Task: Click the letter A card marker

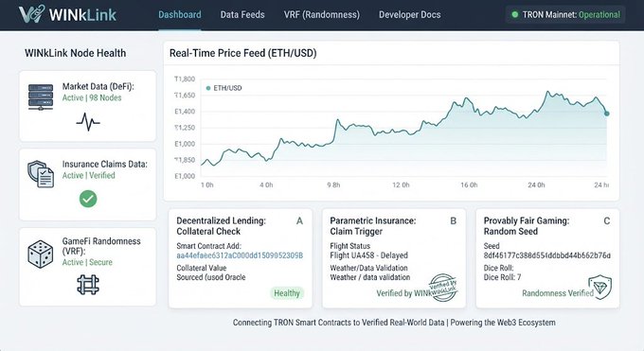Action: coord(299,220)
